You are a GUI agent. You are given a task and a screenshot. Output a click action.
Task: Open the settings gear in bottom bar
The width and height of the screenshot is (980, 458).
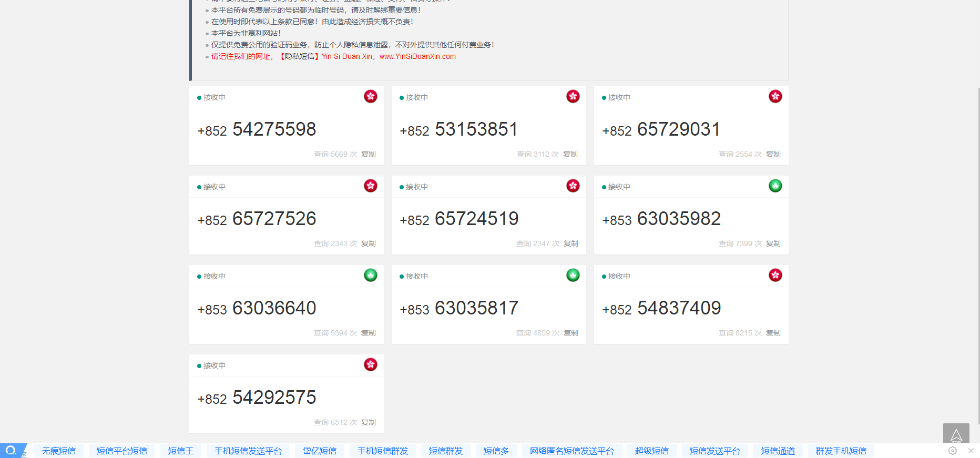[953, 451]
